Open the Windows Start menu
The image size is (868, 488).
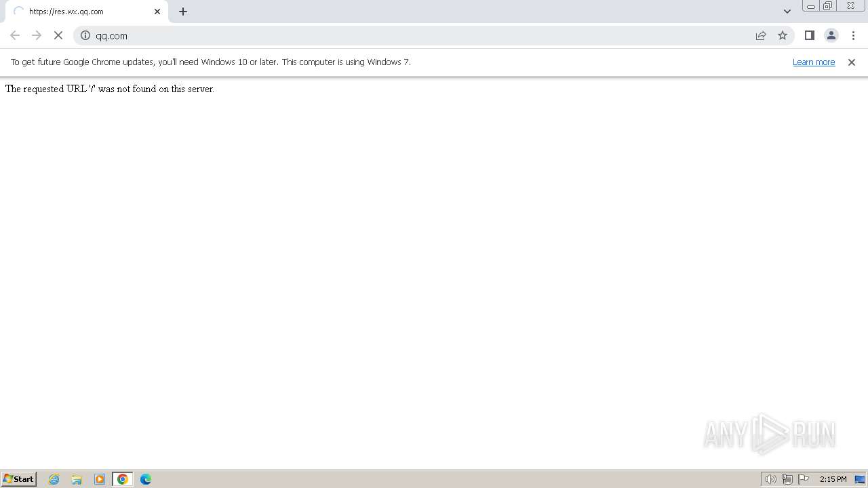coord(18,479)
